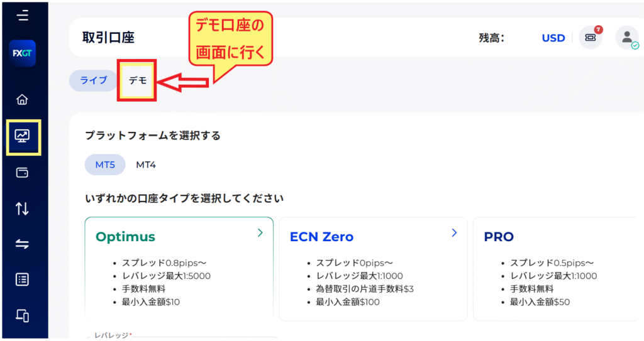644x341 pixels.
Task: Switch to the デモ tab
Action: point(138,81)
